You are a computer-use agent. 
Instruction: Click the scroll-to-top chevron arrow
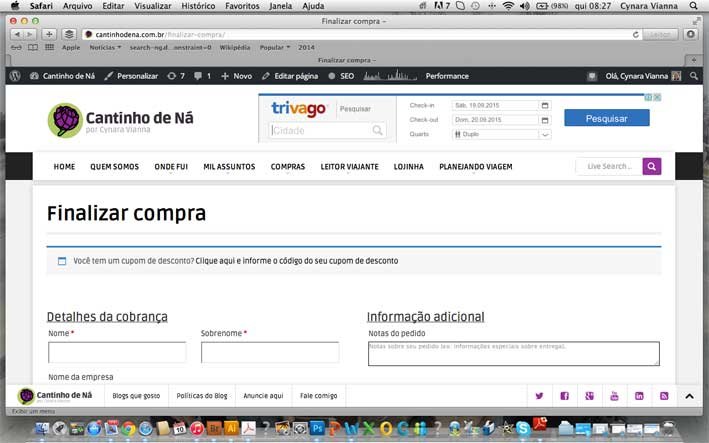(689, 396)
